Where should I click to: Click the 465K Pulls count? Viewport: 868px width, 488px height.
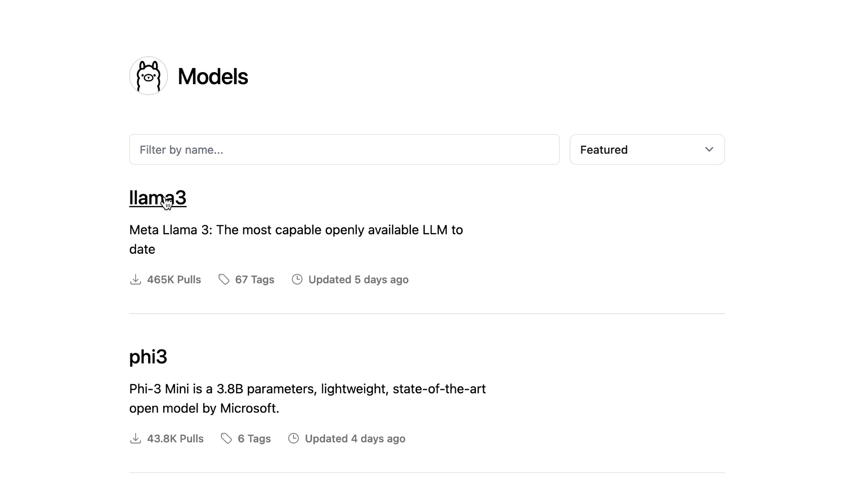pyautogui.click(x=174, y=280)
